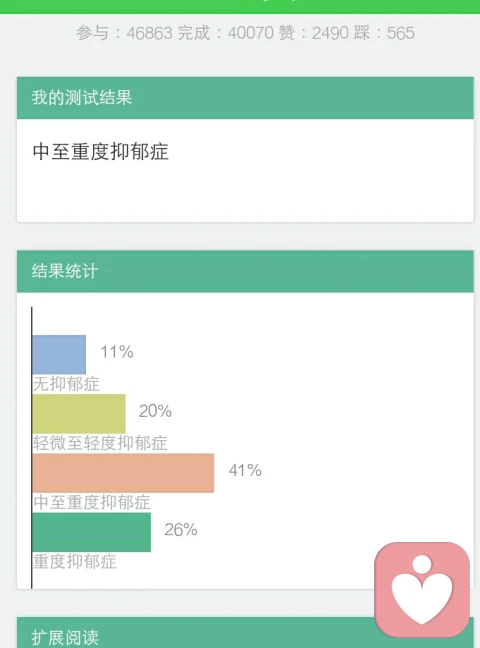Select the 我的测试结果 header

[x=245, y=98]
